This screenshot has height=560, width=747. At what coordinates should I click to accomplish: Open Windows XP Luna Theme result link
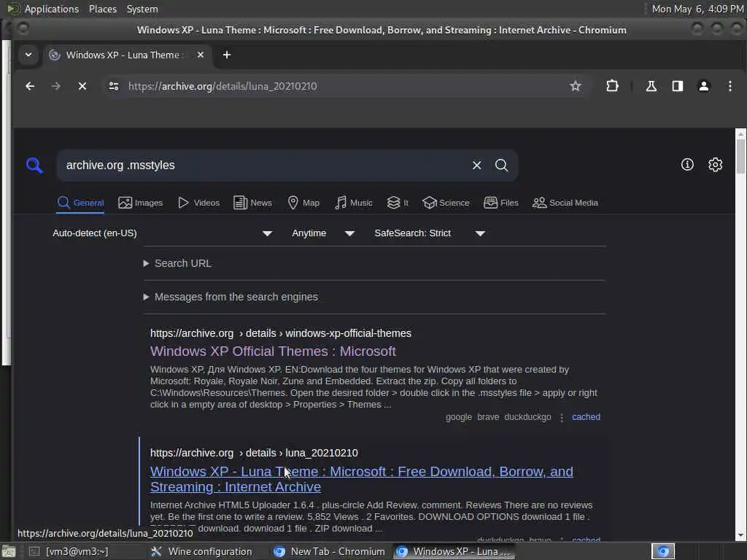click(x=362, y=479)
